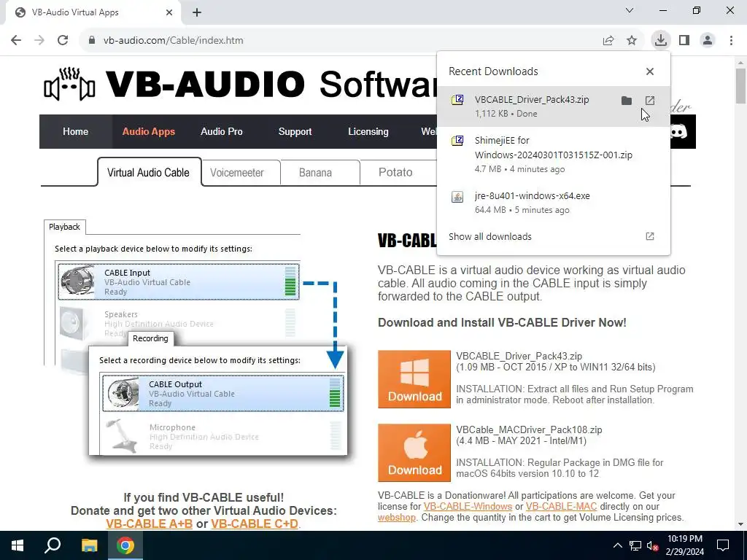
Task: Open Windows taskbar search
Action: [53, 545]
